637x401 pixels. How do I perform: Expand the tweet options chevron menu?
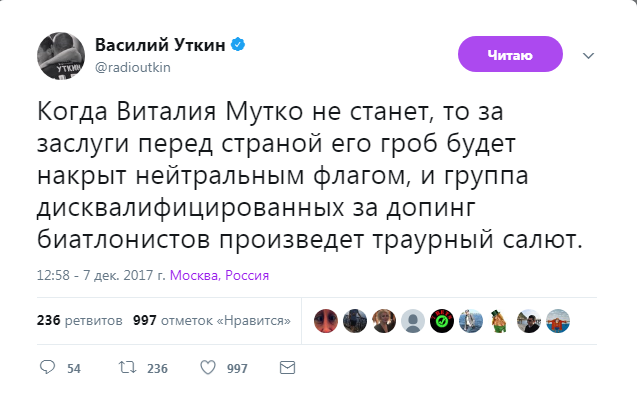click(588, 55)
